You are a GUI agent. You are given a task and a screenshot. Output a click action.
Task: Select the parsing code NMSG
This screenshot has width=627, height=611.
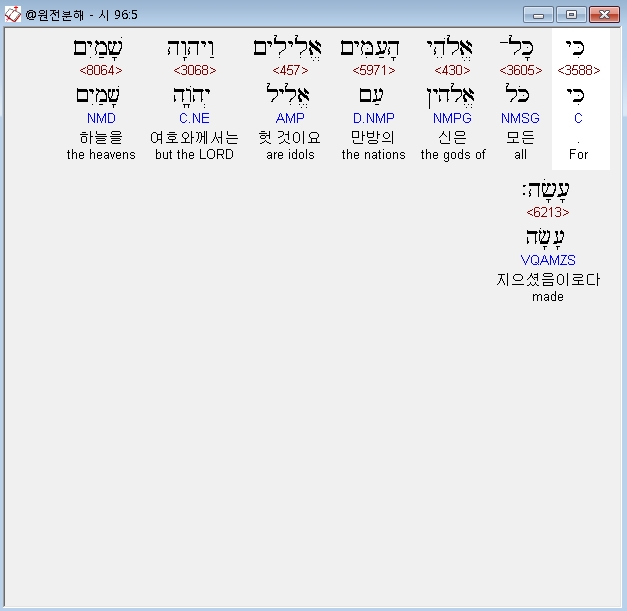520,118
